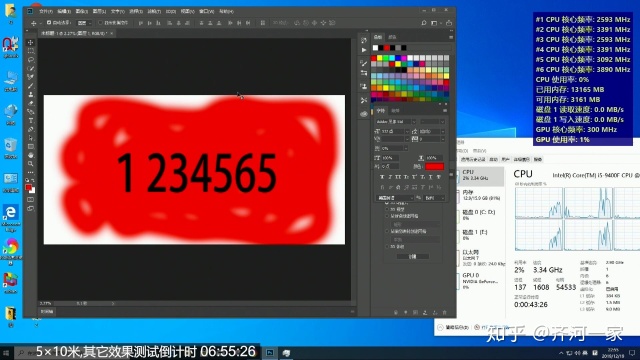Viewport: 640px width, 360px height.
Task: Select the Horizontal Type tool
Action: [x=31, y=120]
